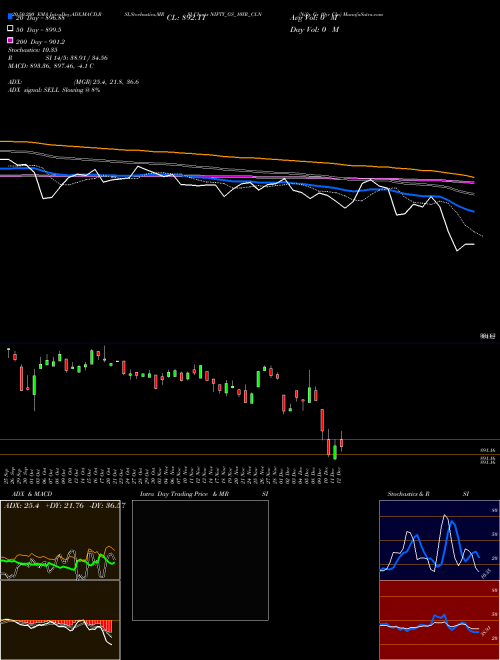
Task: Select the '200 Day = 901.2' text
Action: pos(40,42)
